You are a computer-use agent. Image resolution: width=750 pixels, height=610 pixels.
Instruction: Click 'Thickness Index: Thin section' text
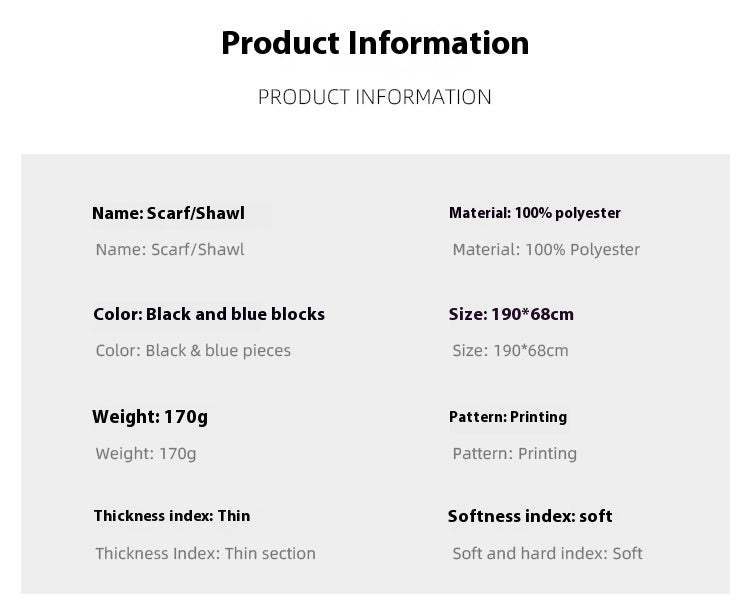point(205,554)
